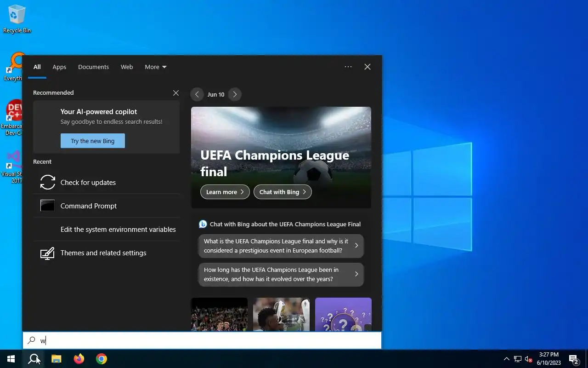Ask what is the UEFA Champions League final

click(281, 246)
